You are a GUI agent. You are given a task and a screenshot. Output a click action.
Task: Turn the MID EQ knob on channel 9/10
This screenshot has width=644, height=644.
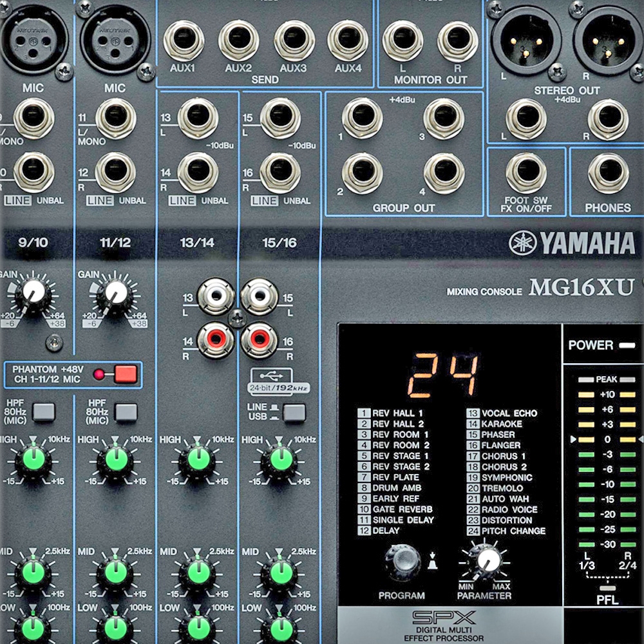pos(33,572)
